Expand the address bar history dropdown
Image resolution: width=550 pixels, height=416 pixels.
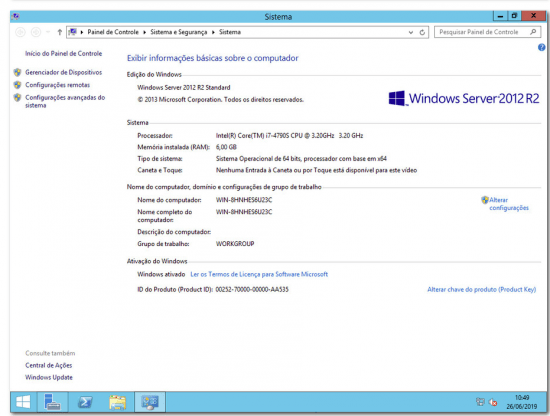(411, 32)
